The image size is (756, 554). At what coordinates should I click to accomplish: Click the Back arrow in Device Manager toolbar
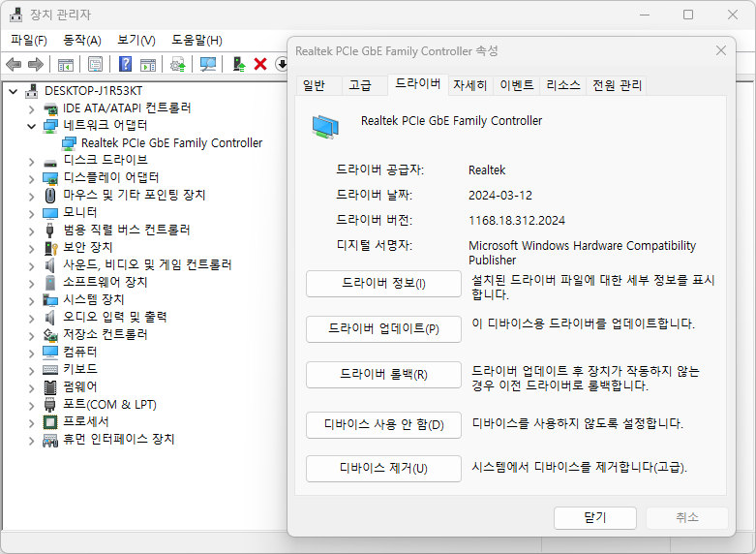click(14, 64)
